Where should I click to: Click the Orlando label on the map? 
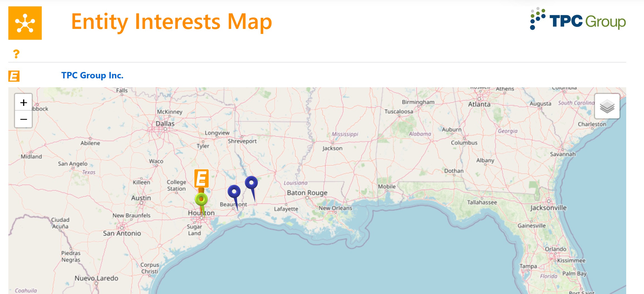pyautogui.click(x=555, y=249)
